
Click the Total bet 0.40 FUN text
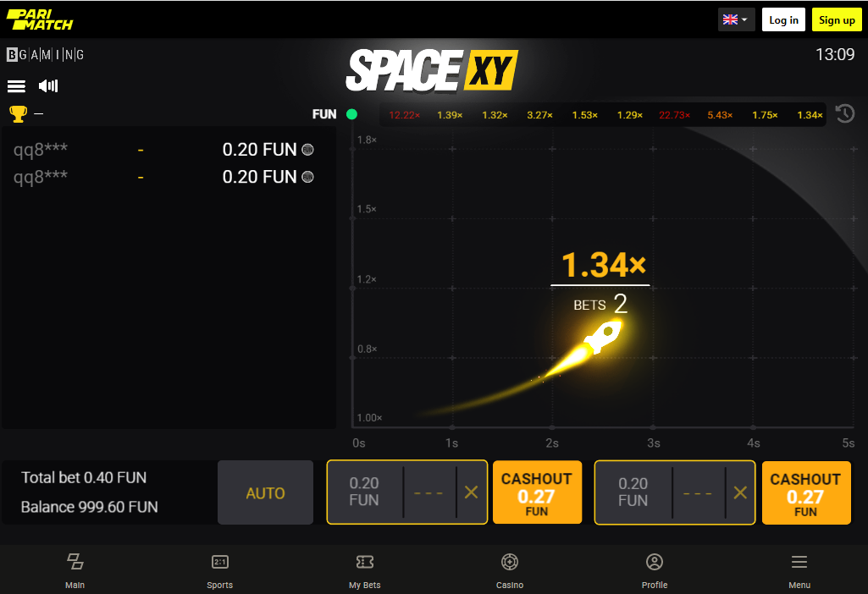click(84, 477)
